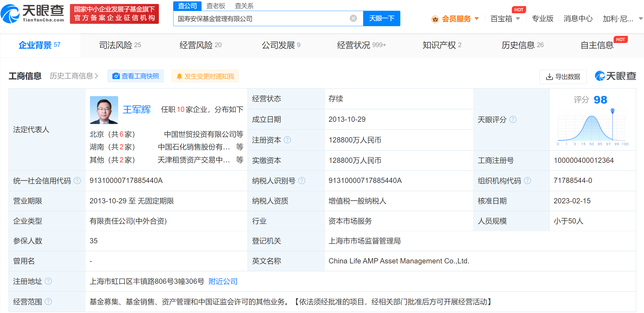Click 导出数据 export button
644x313 pixels.
point(563,76)
